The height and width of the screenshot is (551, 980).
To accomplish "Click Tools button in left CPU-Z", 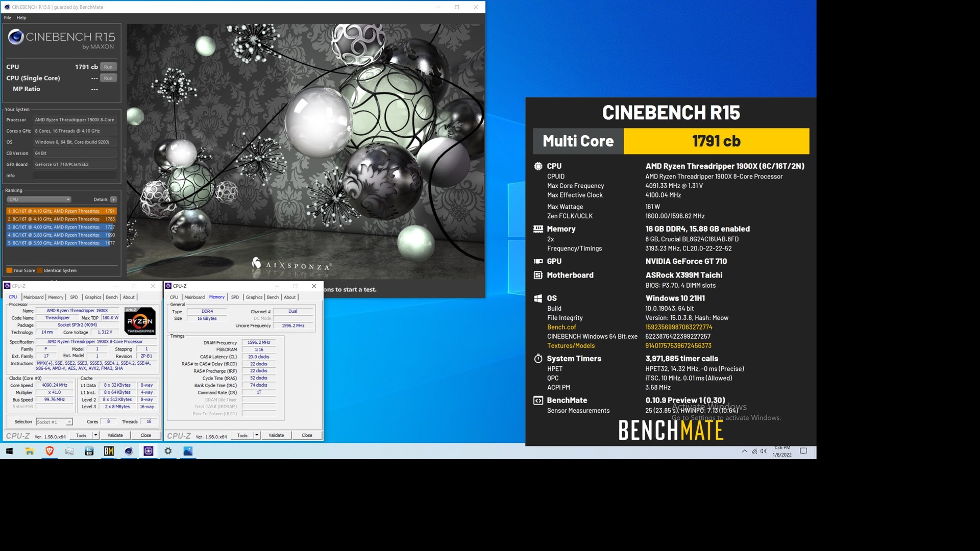I will pos(81,436).
